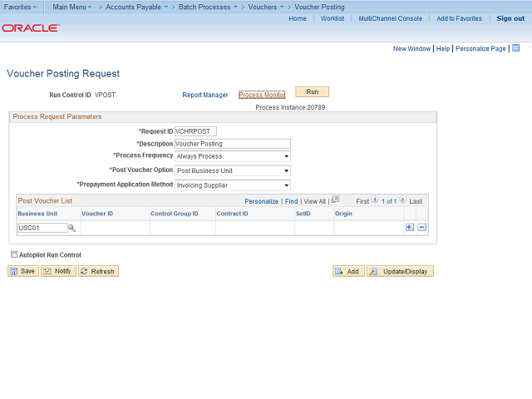Open Accounts Payable breadcrumb menu
The width and height of the screenshot is (532, 399).
[x=136, y=7]
